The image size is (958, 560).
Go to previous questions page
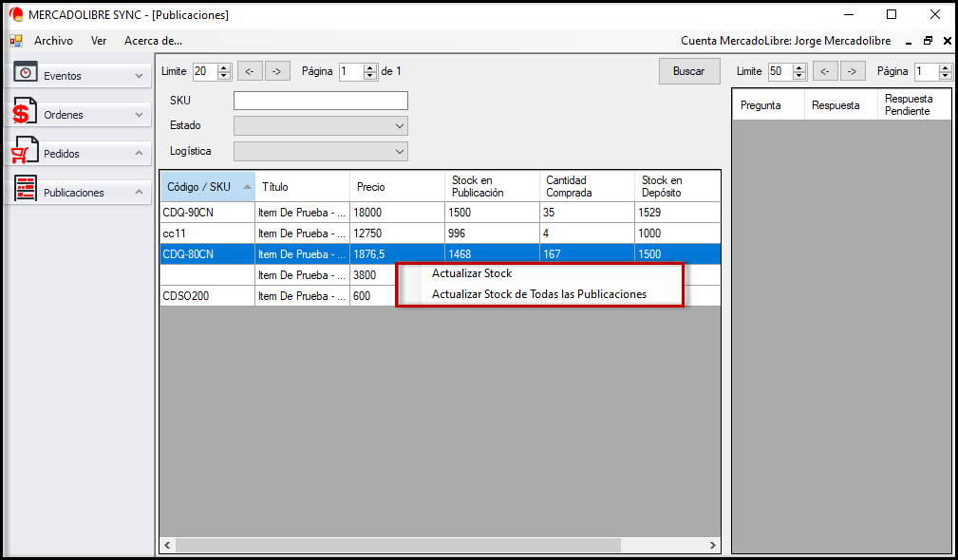[825, 71]
